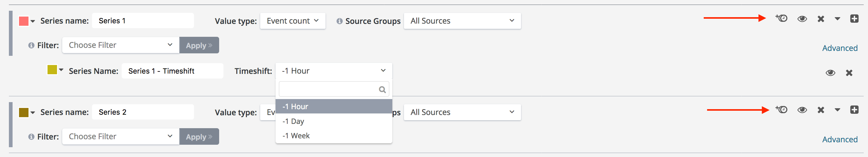Click plus icon in Series 2 row
Screen dimensions: 868x157
click(x=854, y=110)
